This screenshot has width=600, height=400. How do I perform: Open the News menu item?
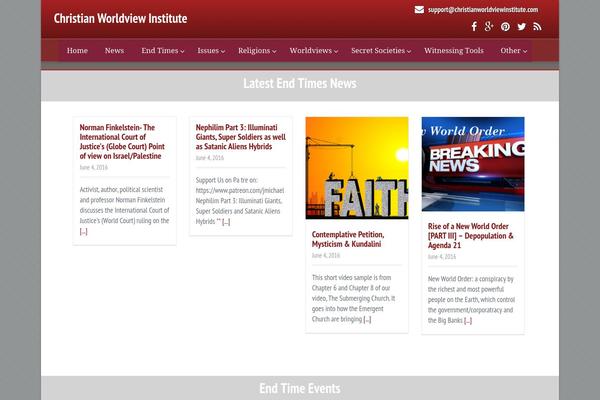(x=114, y=51)
